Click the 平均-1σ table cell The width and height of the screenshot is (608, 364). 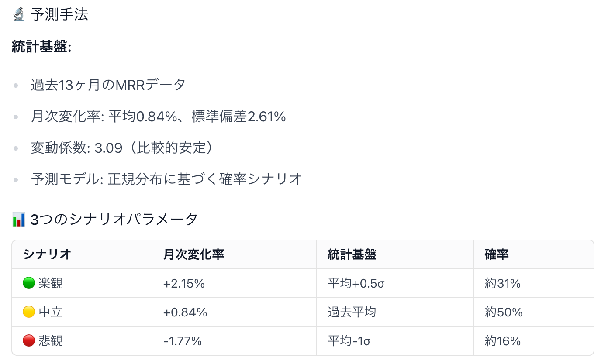349,341
